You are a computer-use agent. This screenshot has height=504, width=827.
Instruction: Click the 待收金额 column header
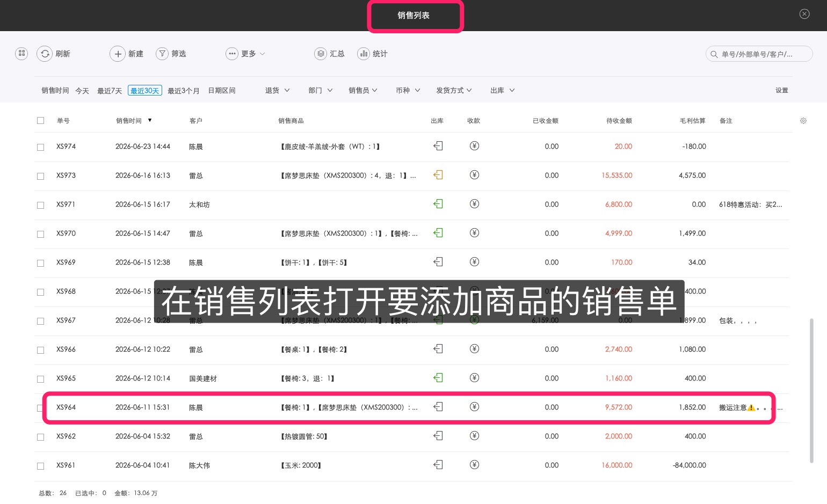click(x=619, y=121)
